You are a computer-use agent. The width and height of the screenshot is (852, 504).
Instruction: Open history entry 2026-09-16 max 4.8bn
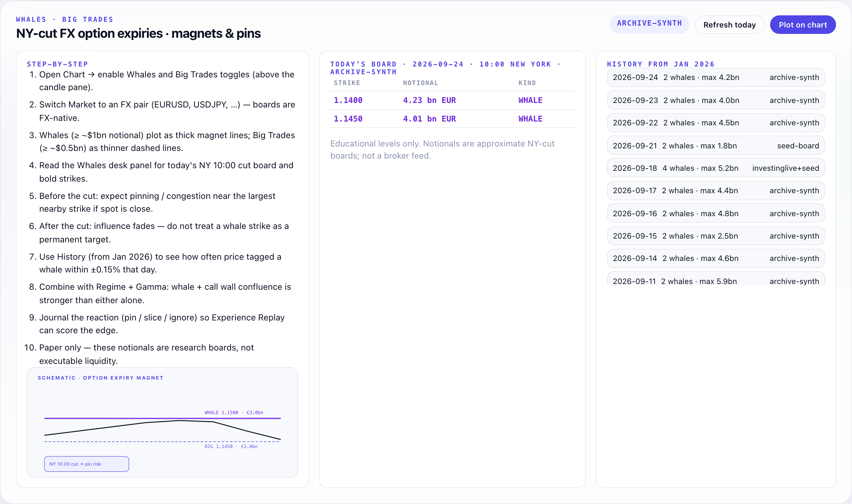(716, 214)
